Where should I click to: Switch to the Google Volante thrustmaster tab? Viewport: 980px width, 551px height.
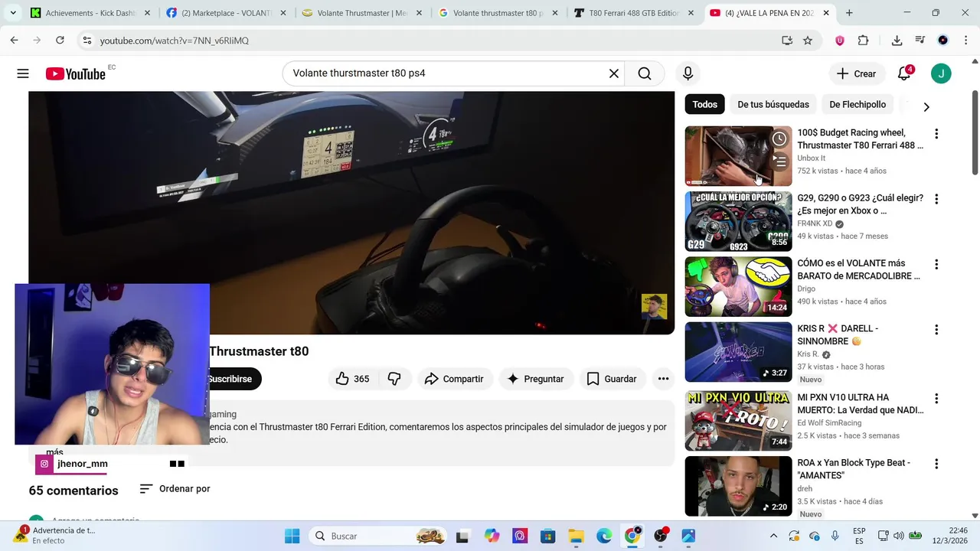coord(498,13)
